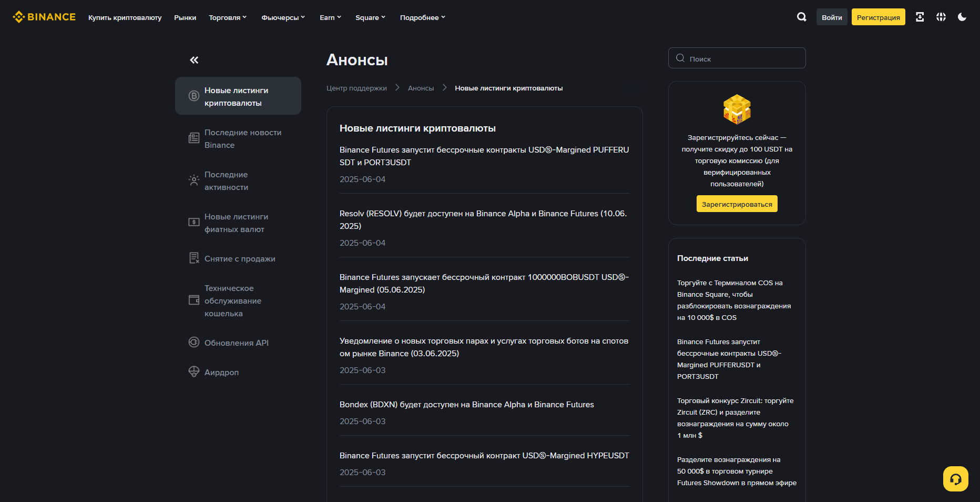Expand the Фьючерсы dropdown menu
The height and width of the screenshot is (502, 980).
coord(283,17)
